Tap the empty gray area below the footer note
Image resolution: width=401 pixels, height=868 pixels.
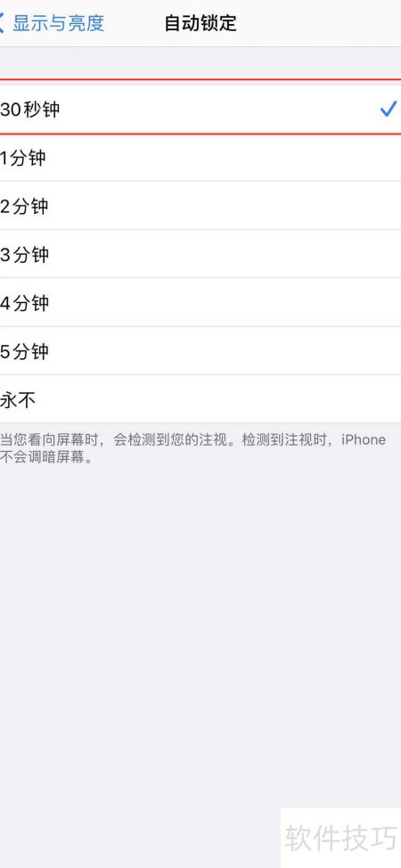click(200, 636)
